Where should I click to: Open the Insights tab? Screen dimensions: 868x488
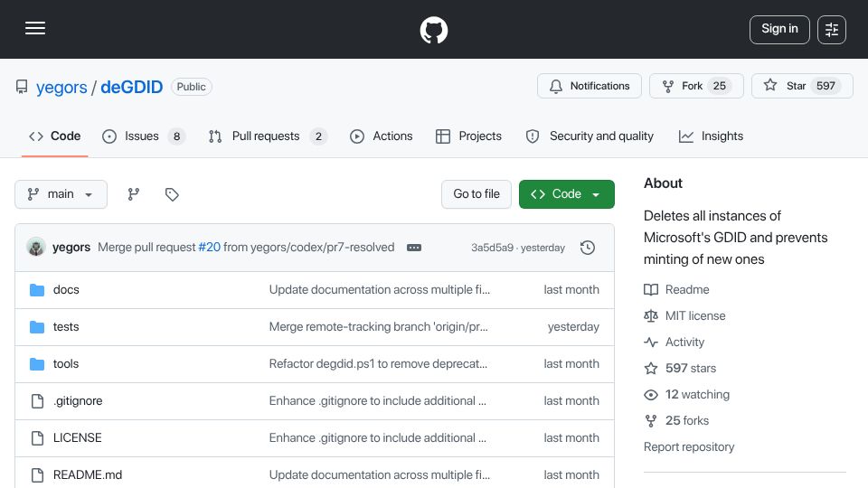click(711, 136)
